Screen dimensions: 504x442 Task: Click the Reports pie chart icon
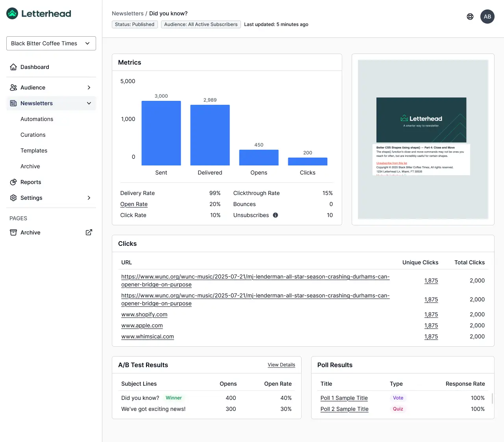(x=13, y=182)
